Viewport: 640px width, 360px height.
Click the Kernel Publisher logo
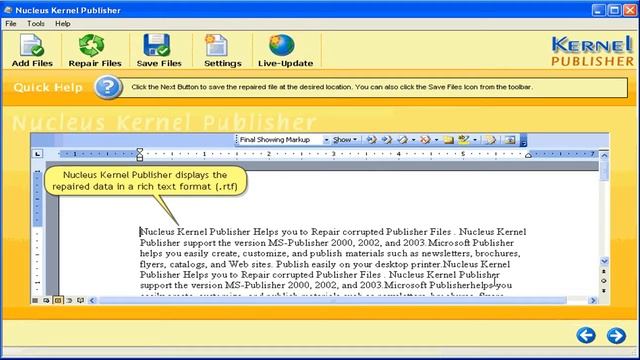click(593, 51)
